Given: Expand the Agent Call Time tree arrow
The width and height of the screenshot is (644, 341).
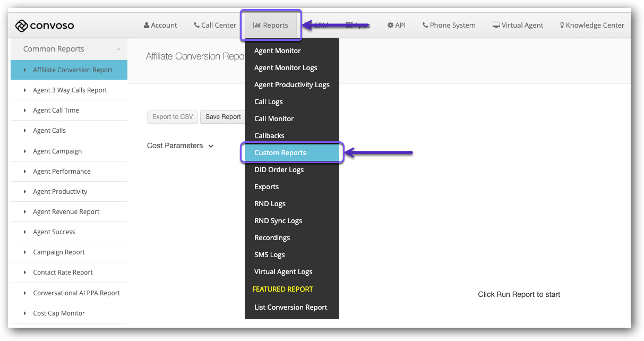Looking at the screenshot, I should [x=25, y=110].
